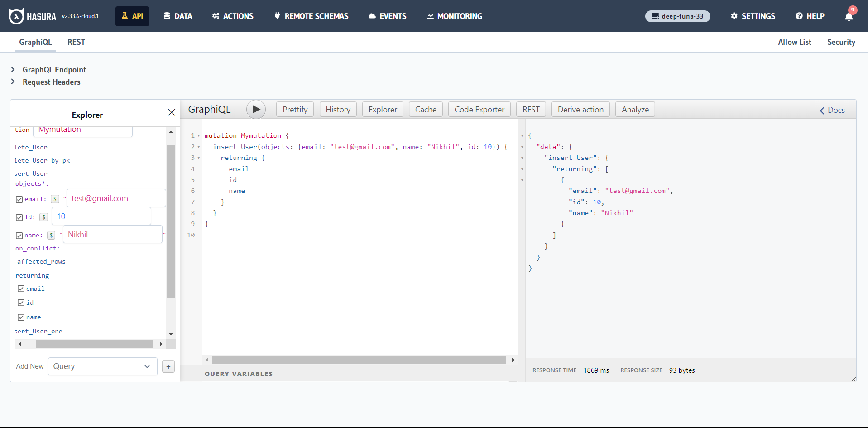868x428 pixels.
Task: Uncheck the email argument checkbox
Action: click(x=19, y=199)
